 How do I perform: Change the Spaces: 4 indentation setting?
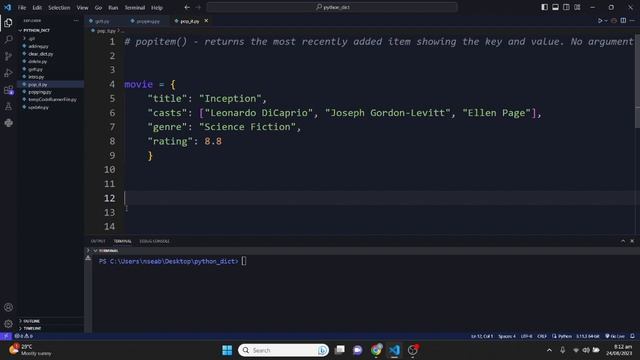click(507, 336)
